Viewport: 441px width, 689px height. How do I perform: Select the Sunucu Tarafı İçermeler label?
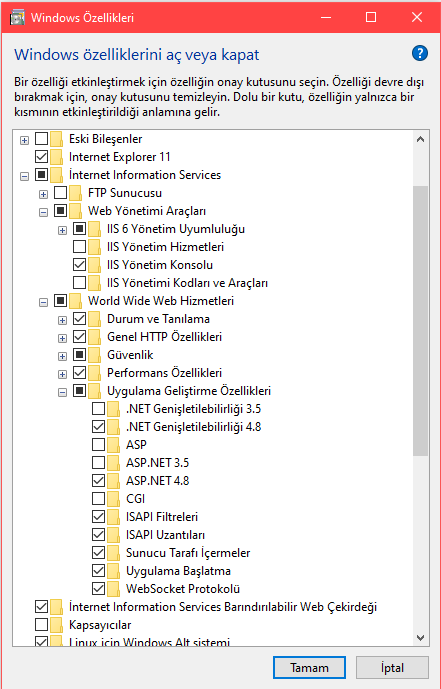pyautogui.click(x=188, y=552)
